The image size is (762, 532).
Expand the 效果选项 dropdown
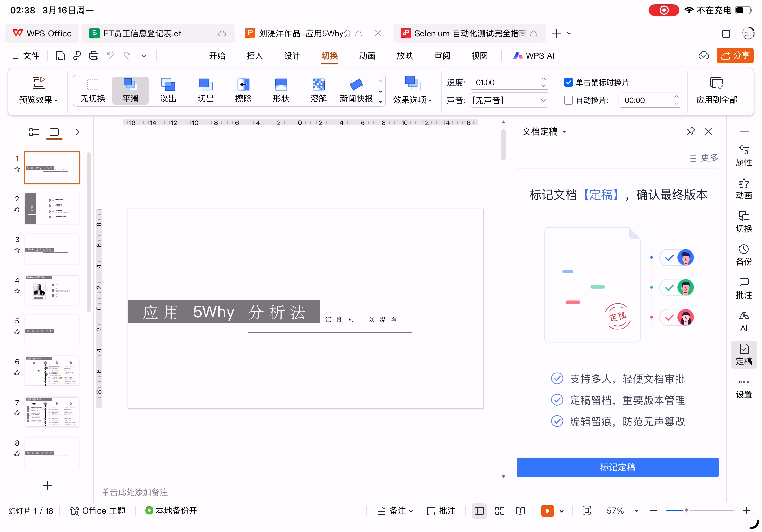(x=412, y=100)
